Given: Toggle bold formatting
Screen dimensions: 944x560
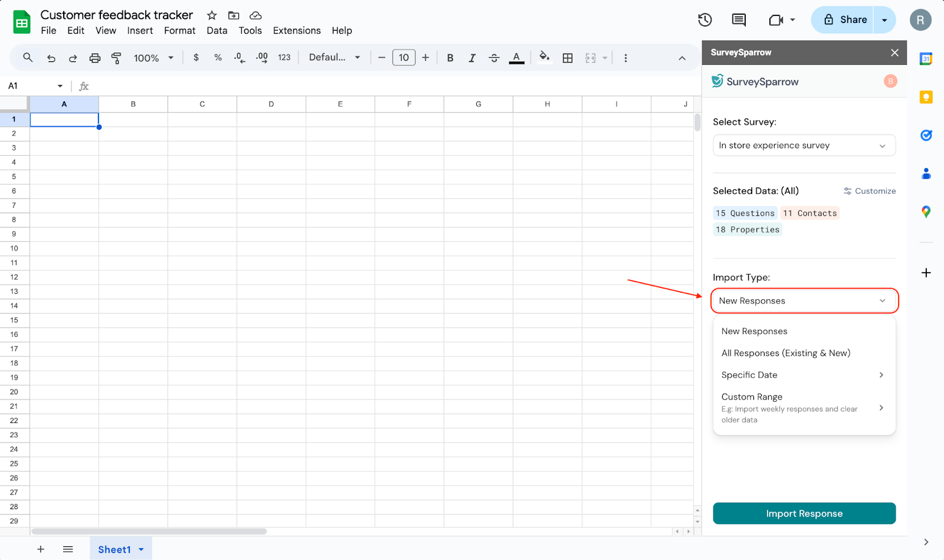Looking at the screenshot, I should (450, 58).
